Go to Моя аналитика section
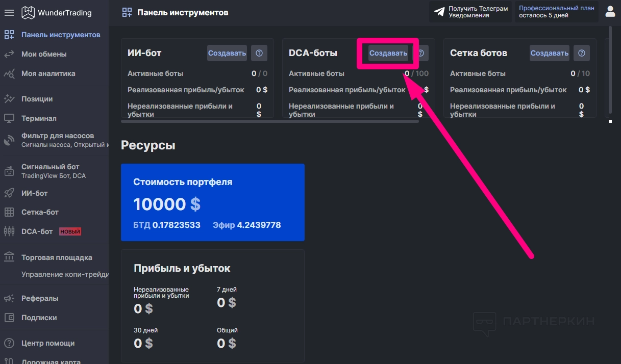Image resolution: width=621 pixels, height=364 pixels. coord(48,73)
